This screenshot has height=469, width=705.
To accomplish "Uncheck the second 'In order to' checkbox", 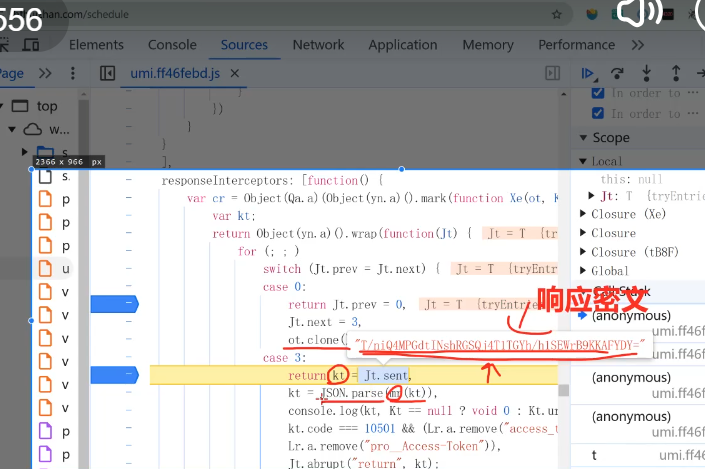I will [x=598, y=113].
